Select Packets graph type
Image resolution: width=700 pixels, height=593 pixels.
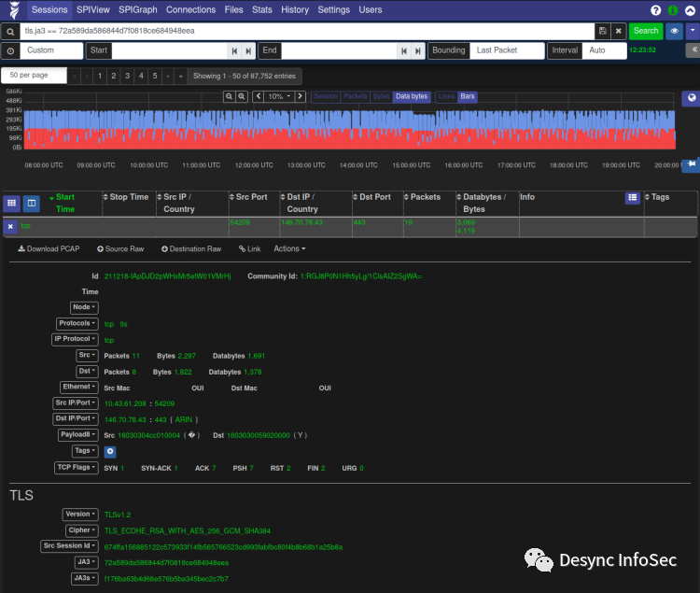point(355,96)
